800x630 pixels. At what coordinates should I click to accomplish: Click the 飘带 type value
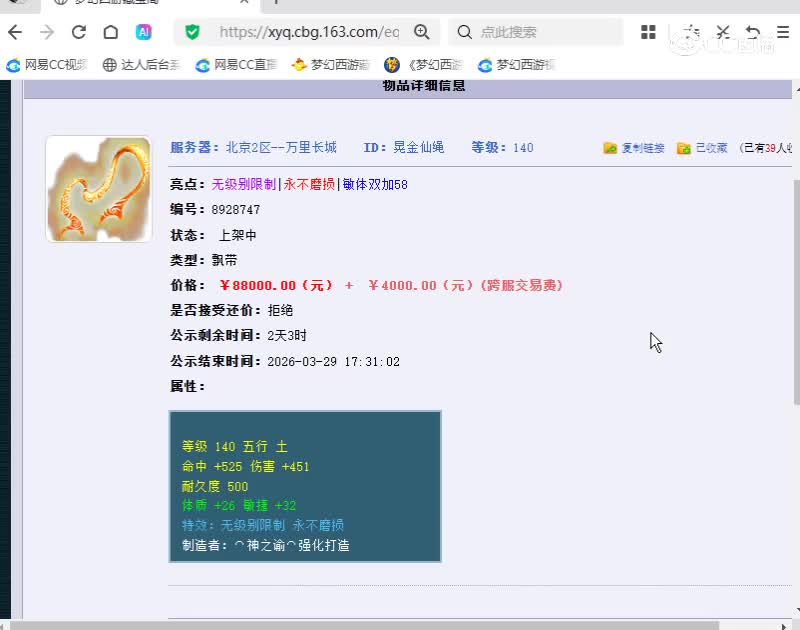pyautogui.click(x=224, y=260)
